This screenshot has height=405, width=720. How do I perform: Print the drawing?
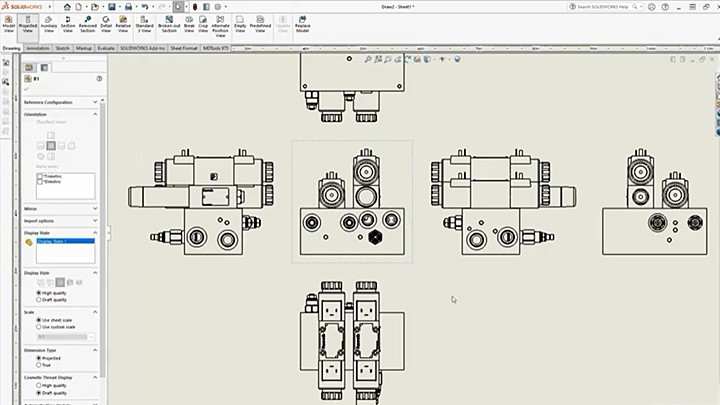(x=128, y=7)
